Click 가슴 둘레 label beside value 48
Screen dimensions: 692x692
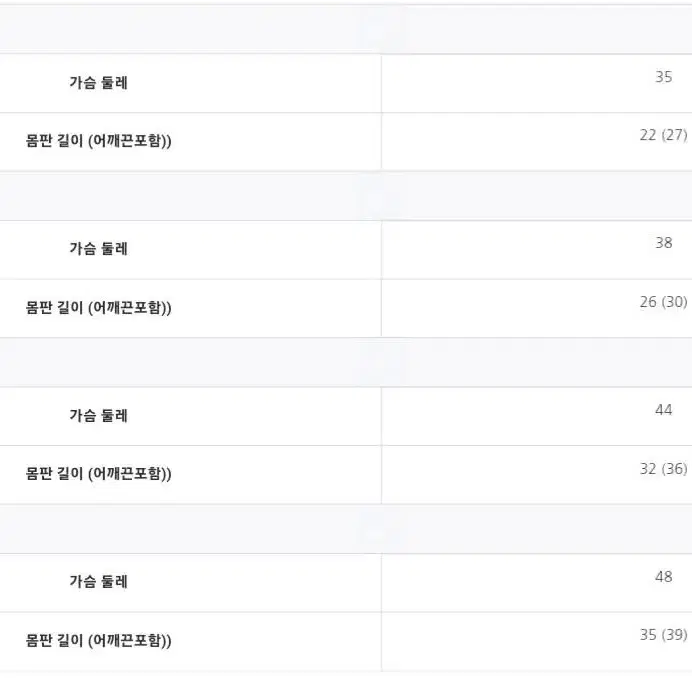pyautogui.click(x=98, y=581)
